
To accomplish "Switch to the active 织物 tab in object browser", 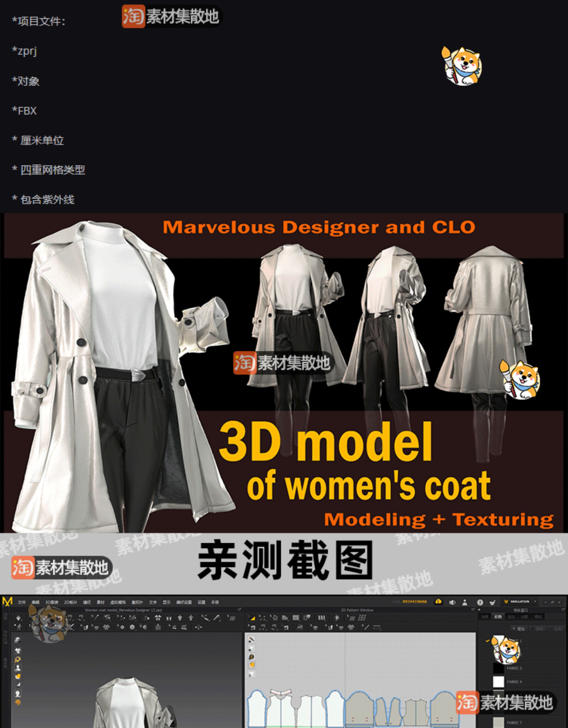I will pyautogui.click(x=498, y=617).
